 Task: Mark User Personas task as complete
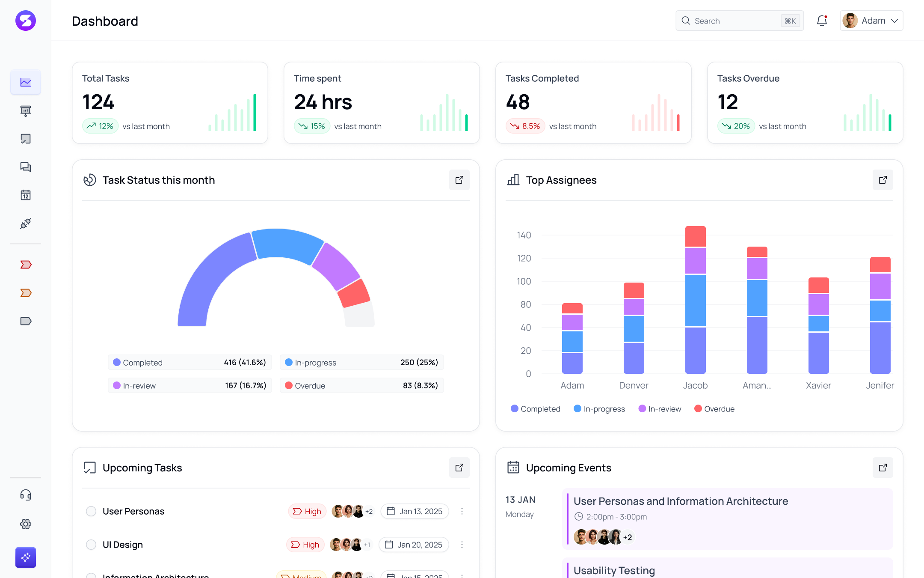click(91, 511)
